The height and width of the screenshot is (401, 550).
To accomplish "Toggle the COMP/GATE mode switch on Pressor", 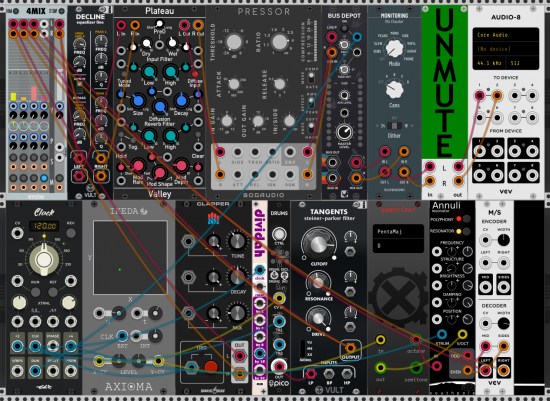I will click(311, 77).
